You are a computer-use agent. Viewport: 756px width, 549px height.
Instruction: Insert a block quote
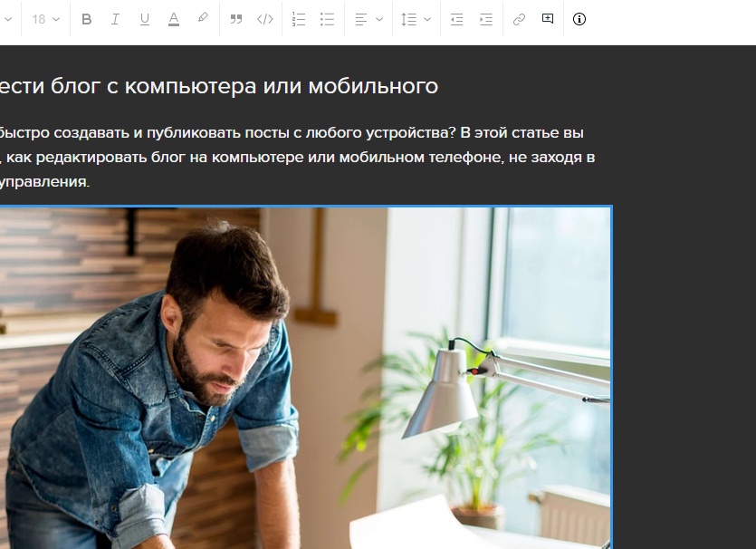(235, 19)
